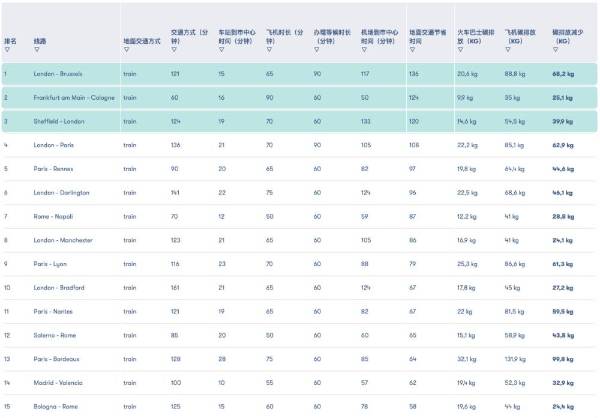Screen dimensions: 600x418
Task: Click 'train' in the London - Brussels row
Action: pos(130,74)
